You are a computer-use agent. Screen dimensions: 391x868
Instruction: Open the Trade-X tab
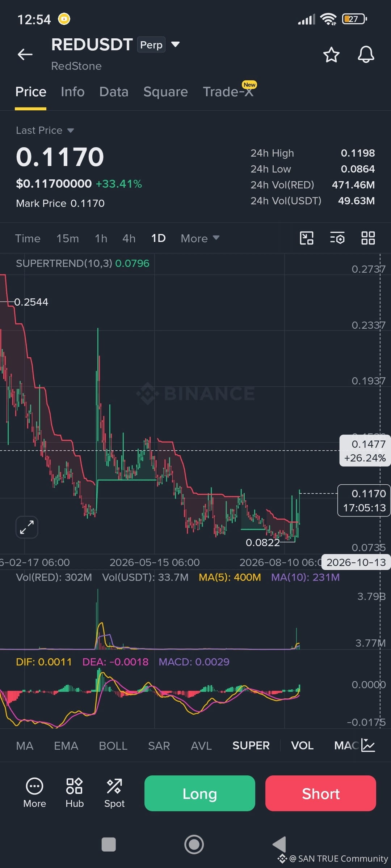tap(228, 92)
